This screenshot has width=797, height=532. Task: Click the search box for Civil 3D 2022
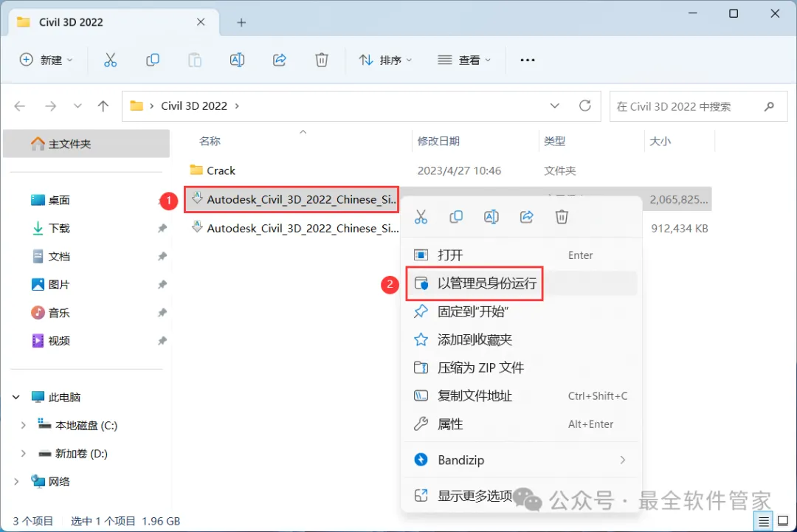coord(698,106)
